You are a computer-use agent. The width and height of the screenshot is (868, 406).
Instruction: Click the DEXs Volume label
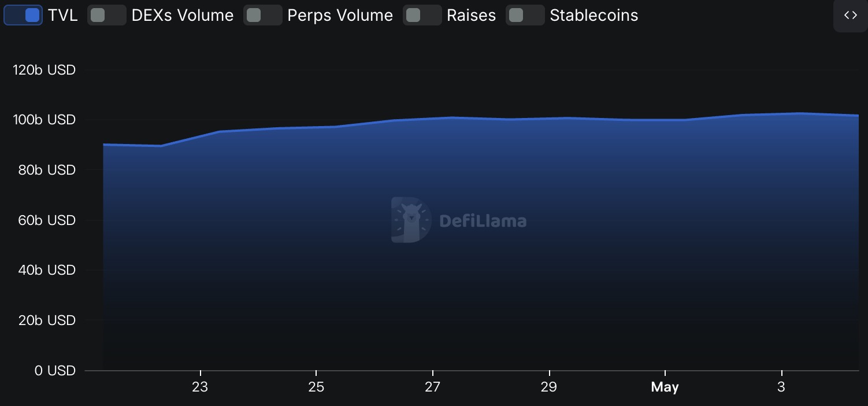click(x=183, y=16)
